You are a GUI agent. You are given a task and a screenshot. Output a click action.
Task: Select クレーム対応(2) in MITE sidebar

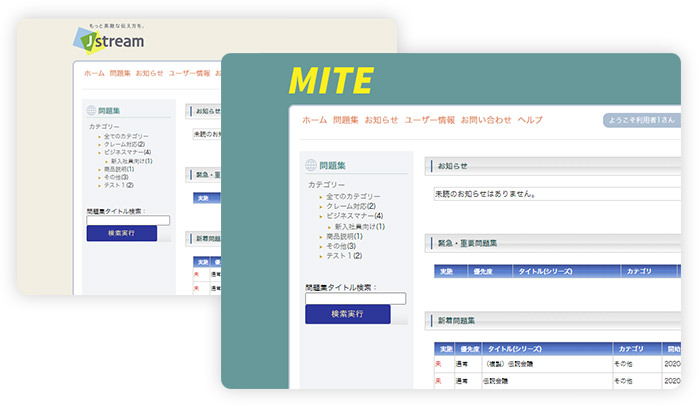pos(351,206)
